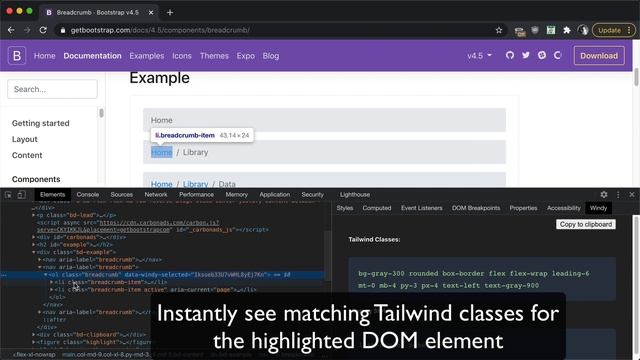Open the Properties pane tab
The width and height of the screenshot is (640, 360).
523,208
